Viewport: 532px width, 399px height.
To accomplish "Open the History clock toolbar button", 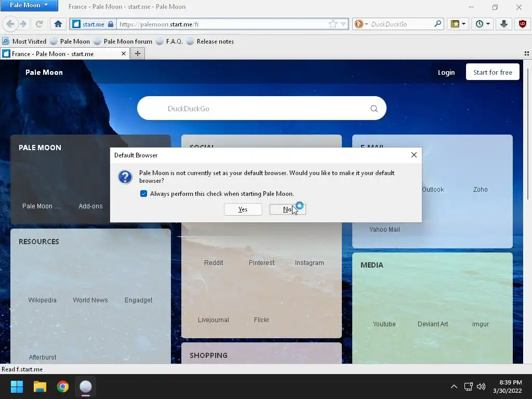I will [483, 24].
